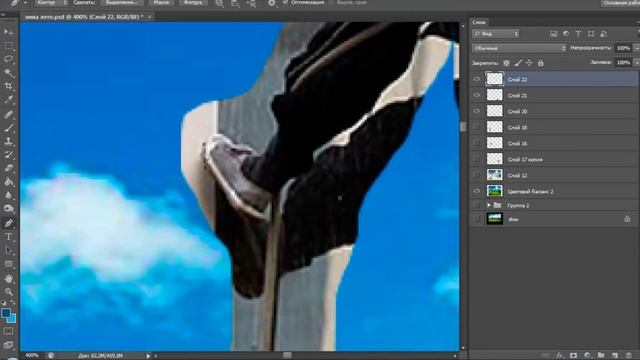This screenshot has width=640, height=360.
Task: Filter layers by adjustment type
Action: (566, 34)
